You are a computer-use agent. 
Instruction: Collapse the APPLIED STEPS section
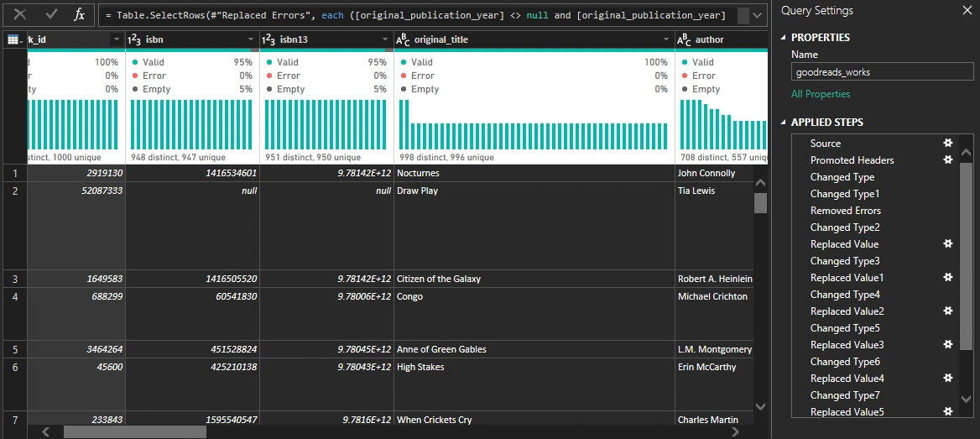pyautogui.click(x=784, y=123)
